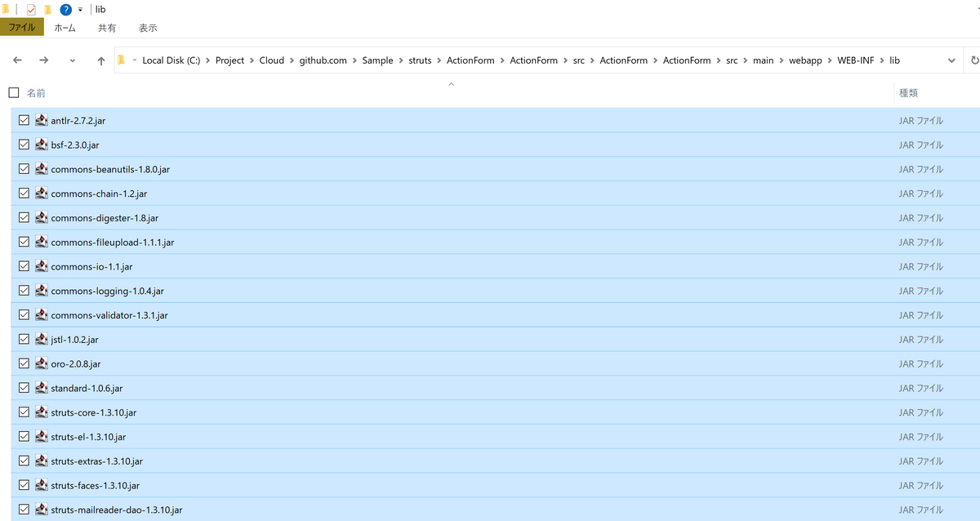The width and height of the screenshot is (980, 521).
Task: Refresh the folder view
Action: pos(974,60)
